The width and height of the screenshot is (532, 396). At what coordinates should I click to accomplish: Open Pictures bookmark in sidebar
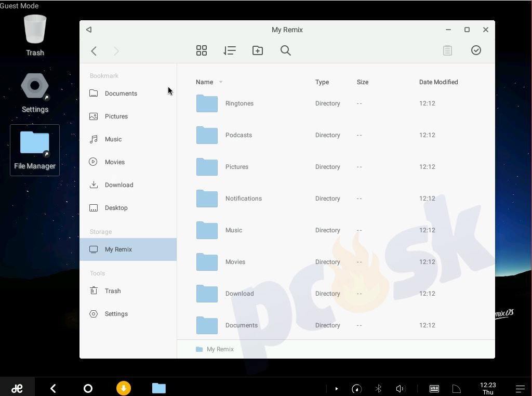pos(128,116)
